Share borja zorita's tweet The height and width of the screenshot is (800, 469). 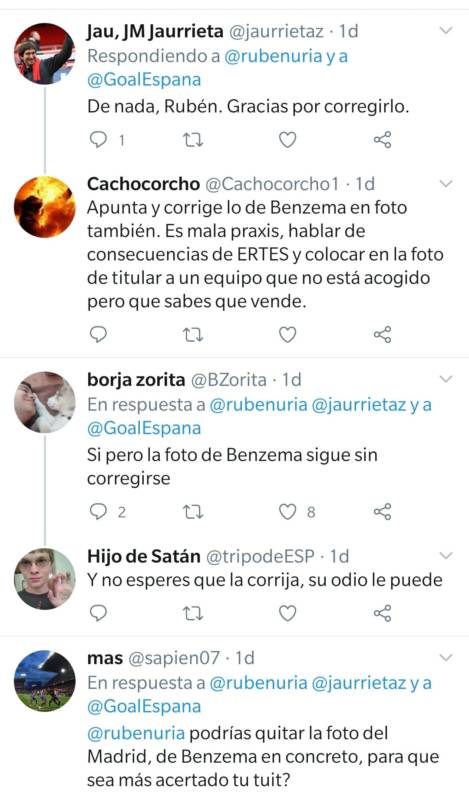click(x=382, y=511)
